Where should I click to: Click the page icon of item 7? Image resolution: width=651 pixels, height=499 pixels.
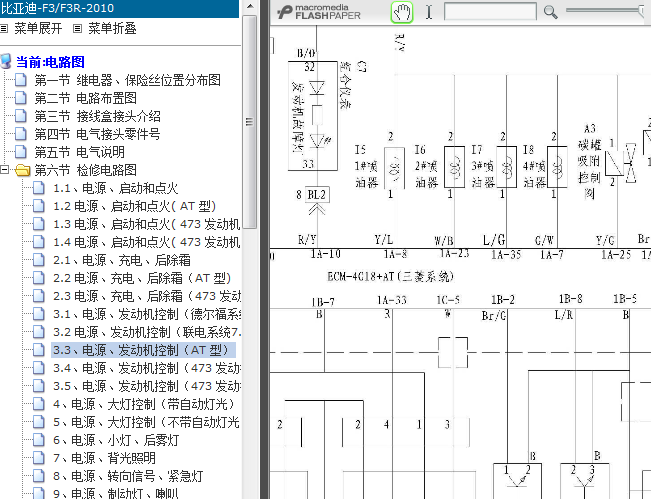point(39,457)
